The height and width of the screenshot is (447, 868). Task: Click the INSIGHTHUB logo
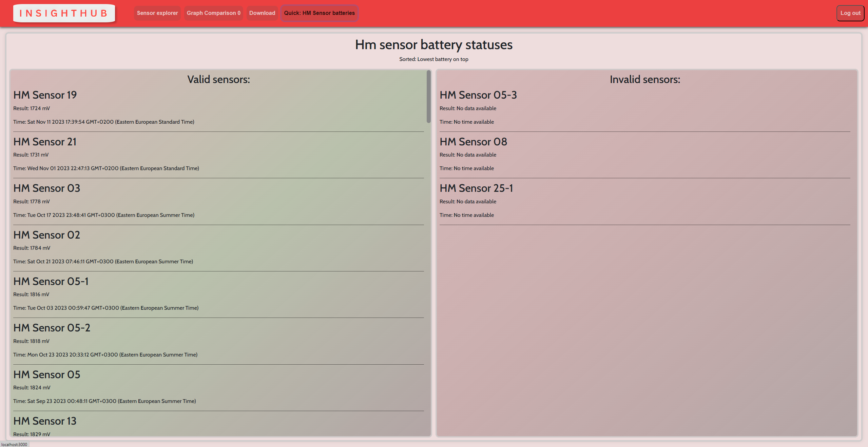pyautogui.click(x=64, y=13)
